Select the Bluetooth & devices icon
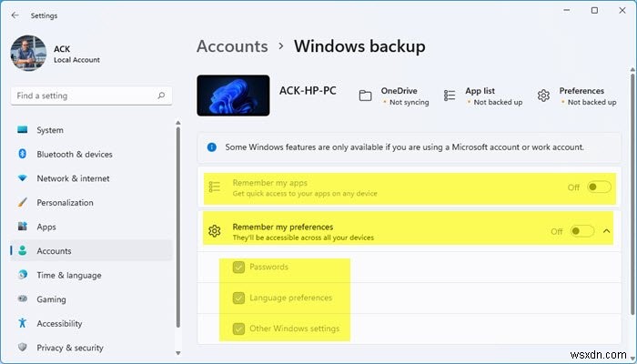Viewport: 637px width, 364px height. 23,154
